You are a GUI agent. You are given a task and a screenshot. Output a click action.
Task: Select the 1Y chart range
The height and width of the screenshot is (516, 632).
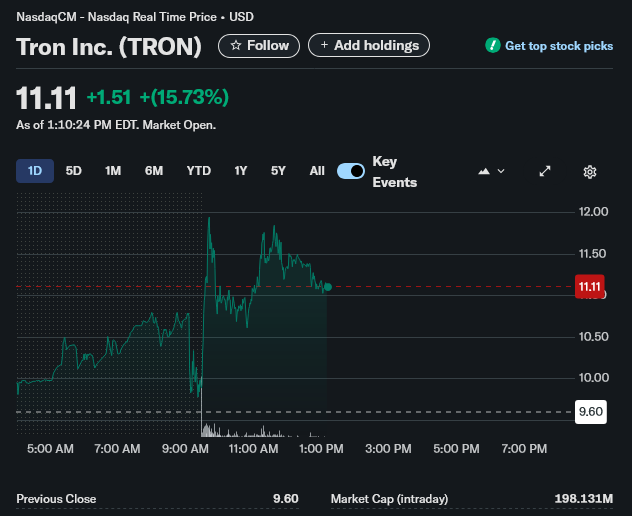point(241,171)
